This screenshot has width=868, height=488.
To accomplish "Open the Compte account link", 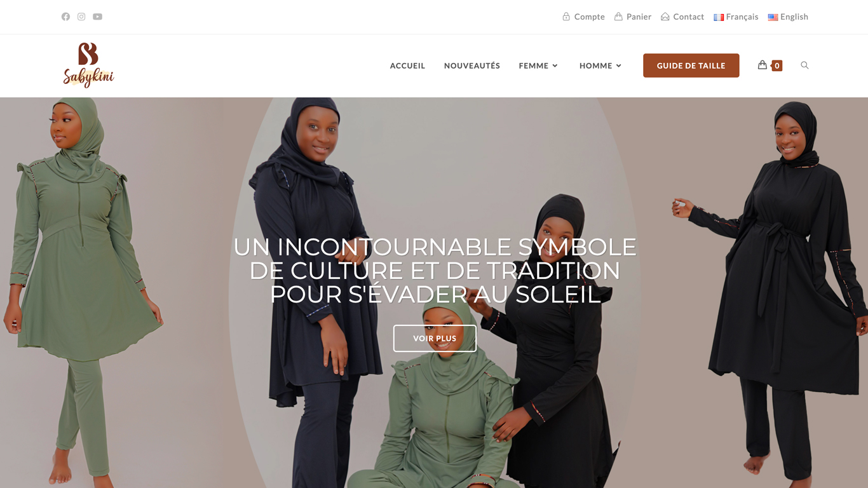I will [583, 17].
